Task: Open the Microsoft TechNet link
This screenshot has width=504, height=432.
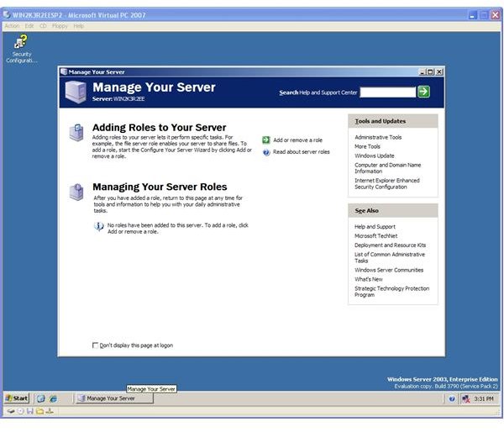Action: pos(375,236)
